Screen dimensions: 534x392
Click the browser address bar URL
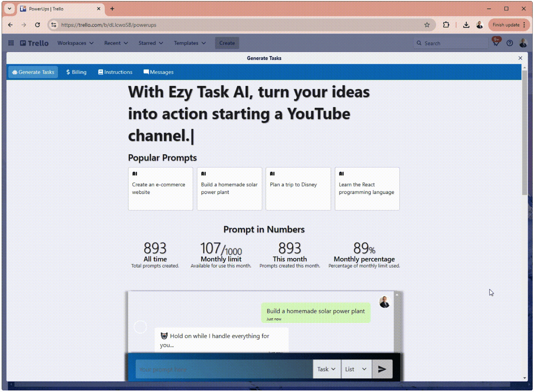point(109,25)
